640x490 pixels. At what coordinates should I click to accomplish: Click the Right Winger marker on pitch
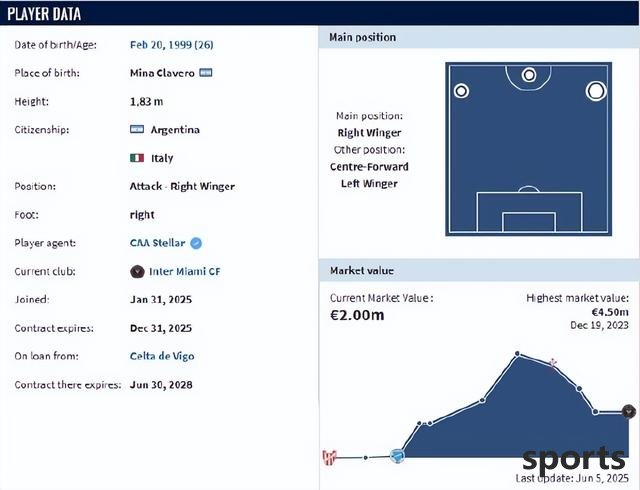coord(596,91)
